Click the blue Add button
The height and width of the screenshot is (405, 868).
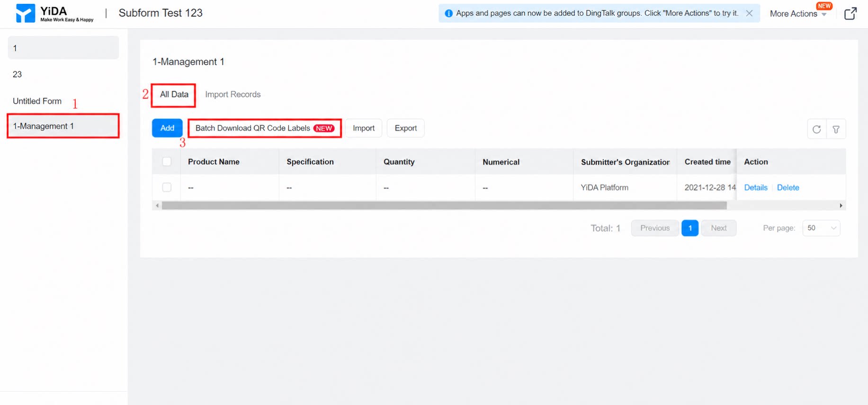[167, 128]
